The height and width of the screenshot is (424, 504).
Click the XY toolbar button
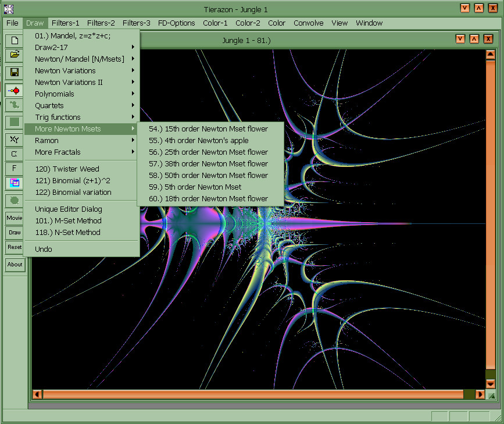pos(15,140)
